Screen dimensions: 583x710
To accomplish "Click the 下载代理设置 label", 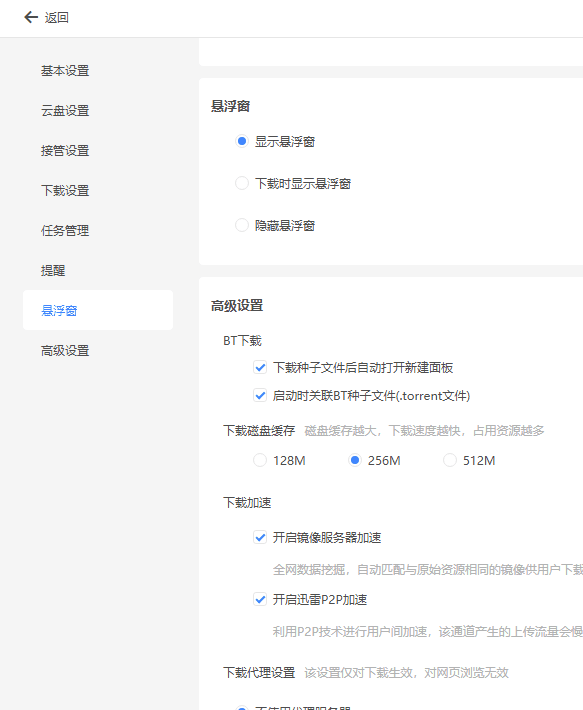I will click(259, 672).
